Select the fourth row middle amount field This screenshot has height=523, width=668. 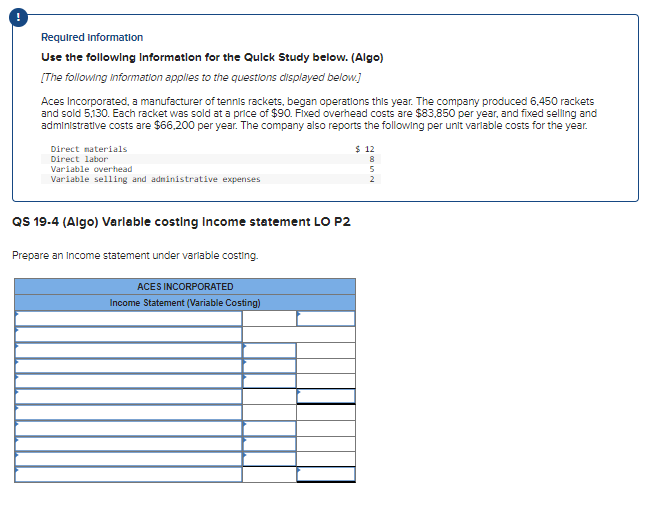pyautogui.click(x=269, y=366)
